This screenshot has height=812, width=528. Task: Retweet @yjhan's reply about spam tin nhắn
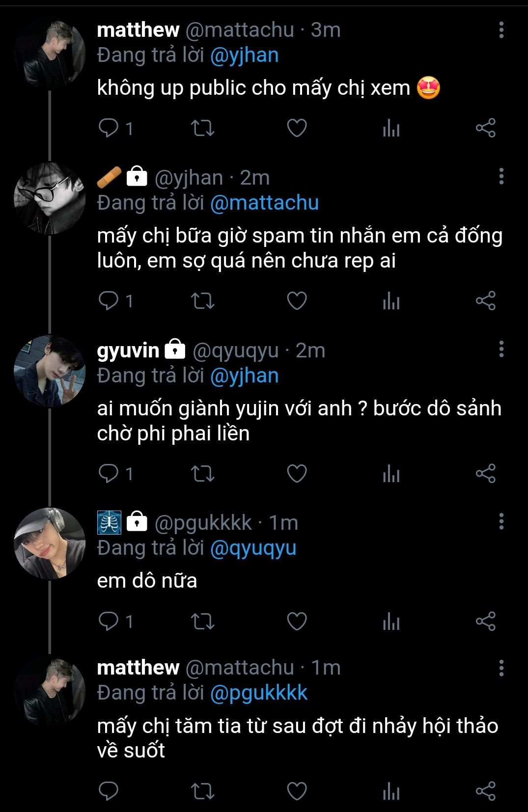[x=202, y=301]
